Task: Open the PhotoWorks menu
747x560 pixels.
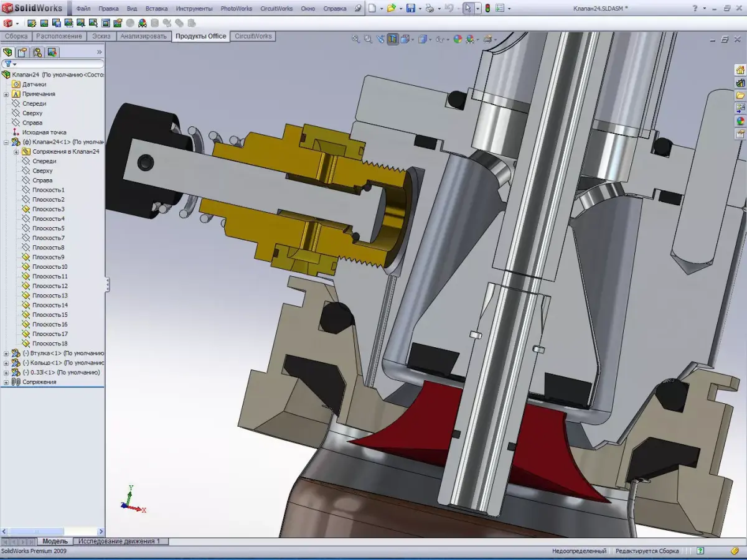Action: point(237,9)
